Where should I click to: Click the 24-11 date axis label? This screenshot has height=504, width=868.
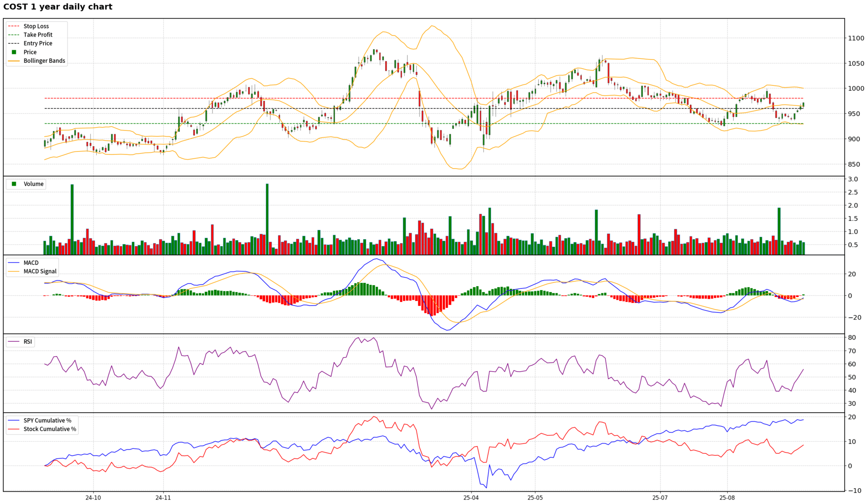tap(163, 498)
